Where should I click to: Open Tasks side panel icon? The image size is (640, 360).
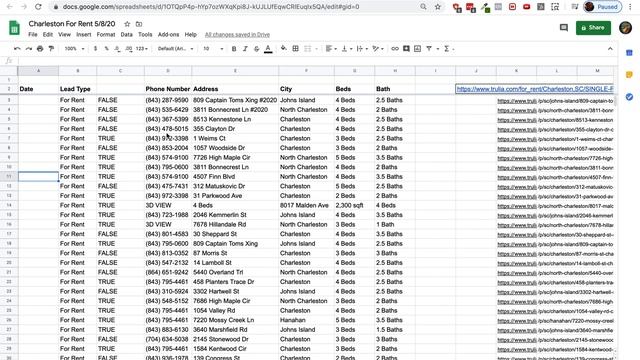click(629, 97)
